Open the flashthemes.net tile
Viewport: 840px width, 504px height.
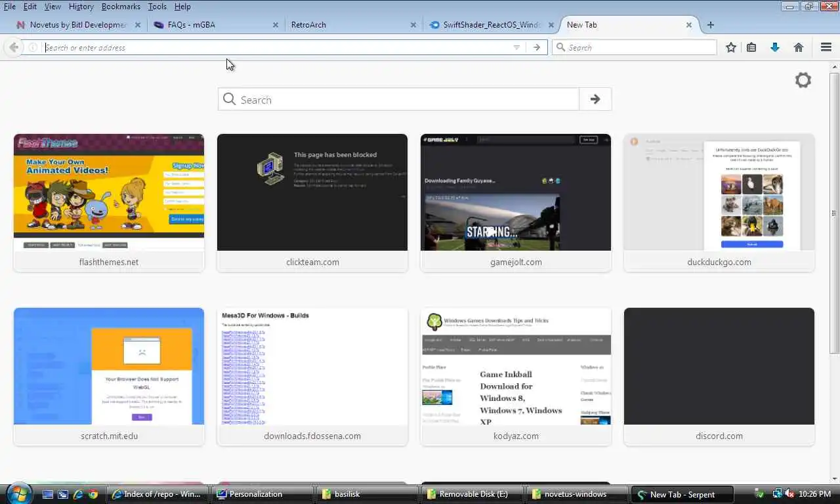(109, 203)
